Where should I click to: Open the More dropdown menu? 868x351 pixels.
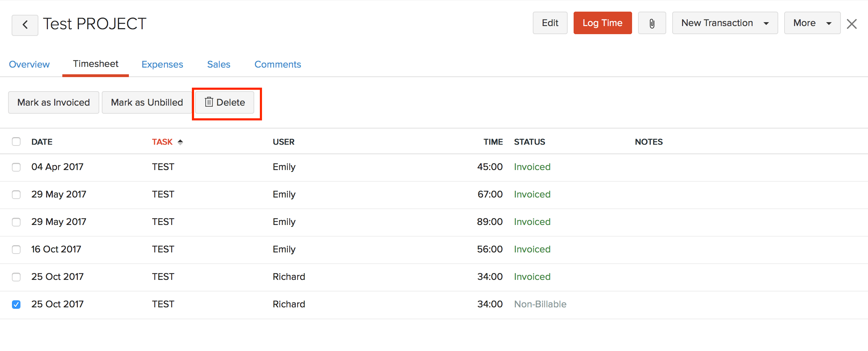coord(812,23)
